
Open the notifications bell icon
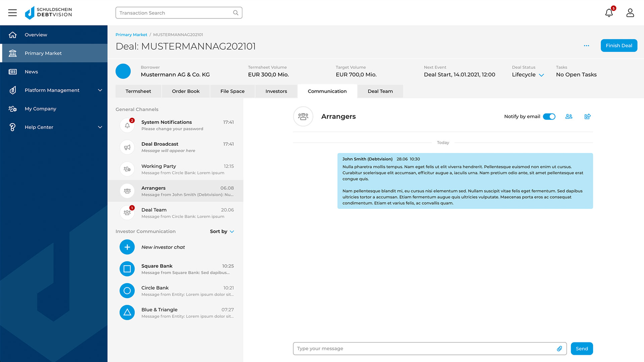[609, 13]
